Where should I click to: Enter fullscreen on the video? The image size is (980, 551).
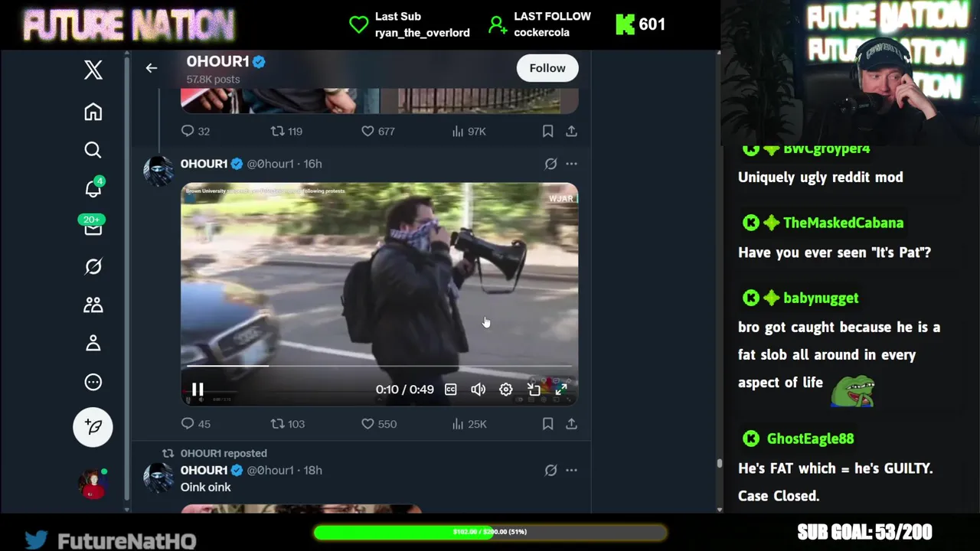tap(561, 390)
